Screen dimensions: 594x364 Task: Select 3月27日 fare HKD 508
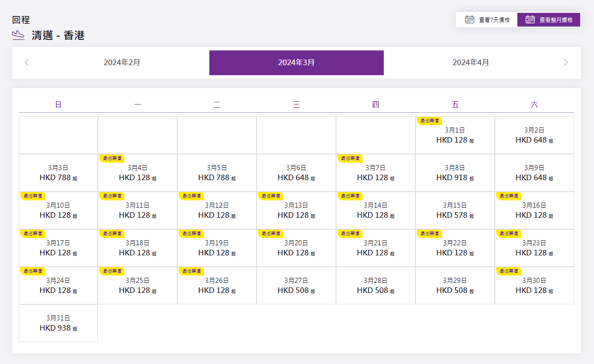(296, 286)
